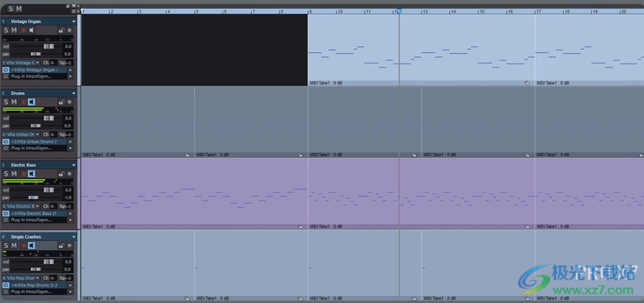This screenshot has height=303, width=644.
Task: Click the playhead marker in the timeline ruler
Action: pos(398,12)
